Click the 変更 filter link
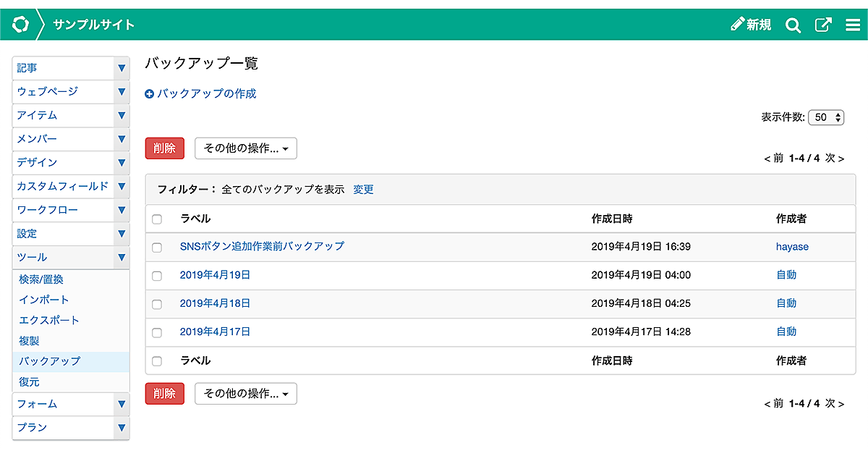 363,190
